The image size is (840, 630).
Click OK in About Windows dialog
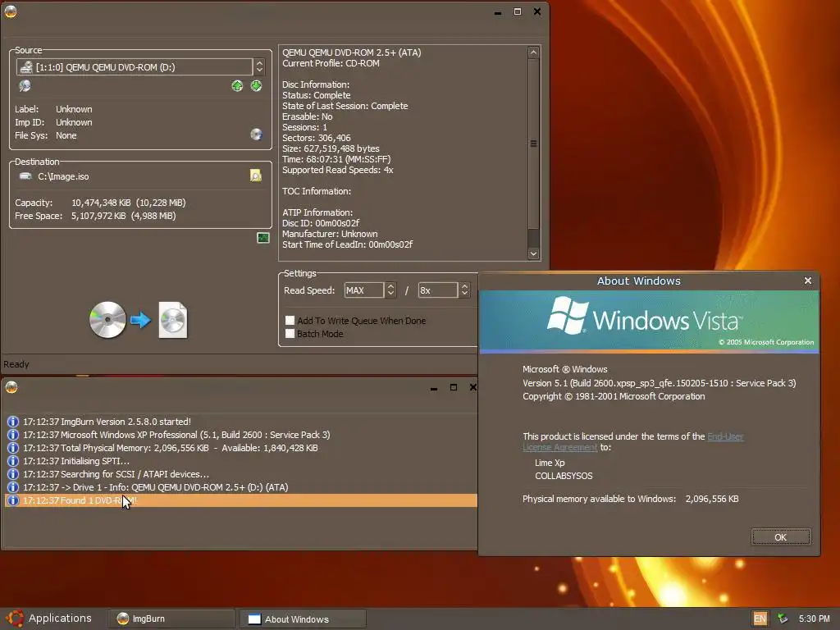point(781,536)
